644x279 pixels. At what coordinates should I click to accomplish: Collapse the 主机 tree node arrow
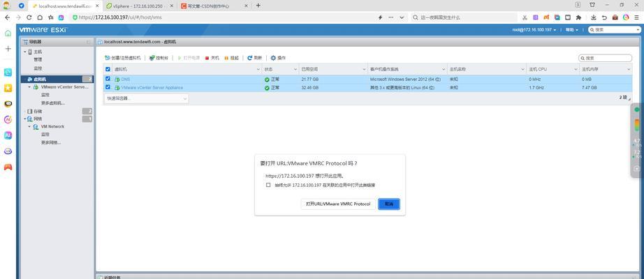click(24, 52)
